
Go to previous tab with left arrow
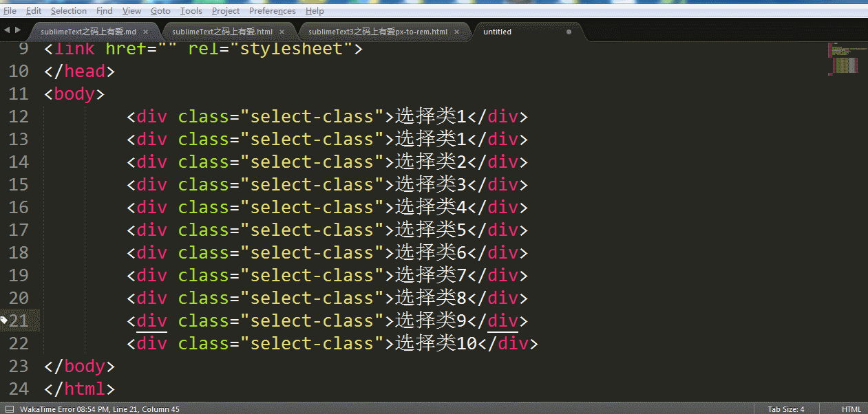[7, 30]
